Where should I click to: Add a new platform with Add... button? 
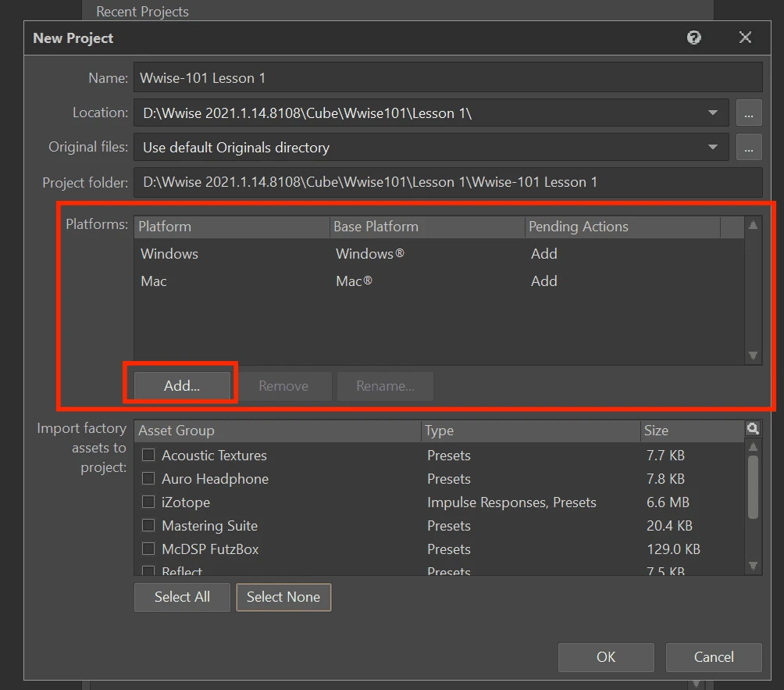point(182,386)
